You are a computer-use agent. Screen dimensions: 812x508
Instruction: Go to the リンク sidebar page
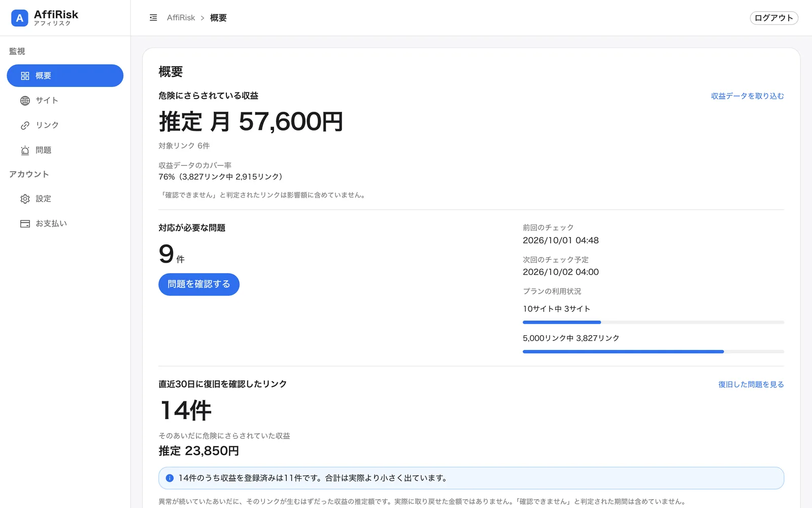click(65, 125)
